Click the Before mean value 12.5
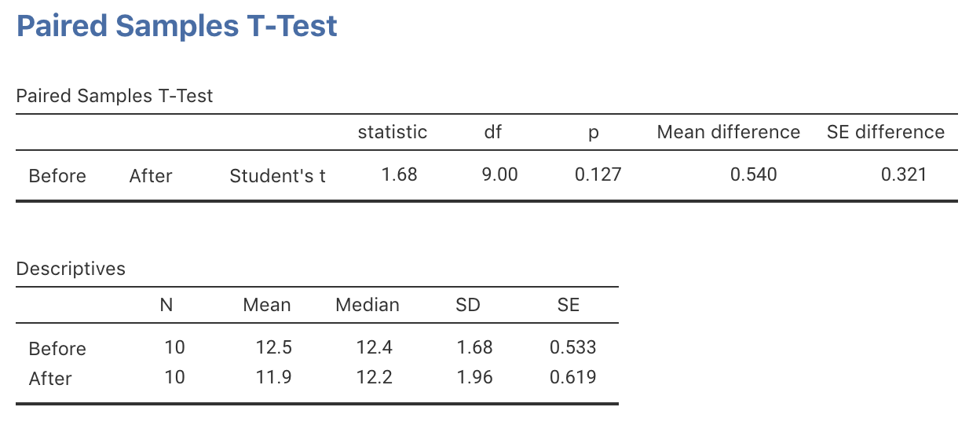This screenshot has width=980, height=429. point(274,347)
